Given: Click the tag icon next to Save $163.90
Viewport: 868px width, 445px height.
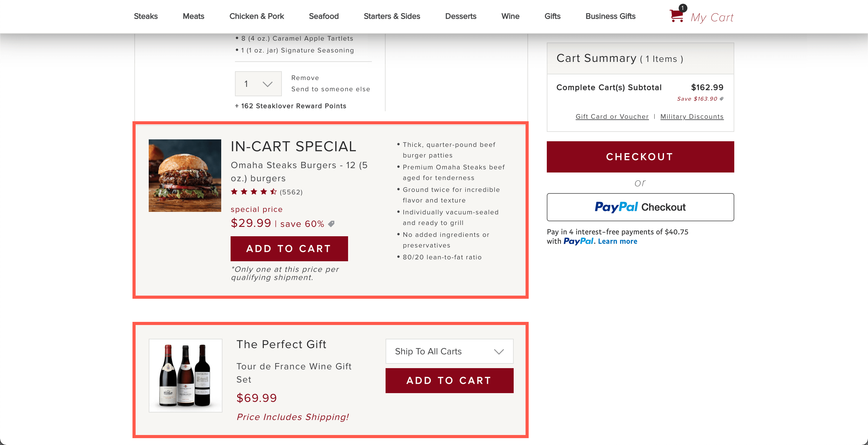Looking at the screenshot, I should point(721,99).
